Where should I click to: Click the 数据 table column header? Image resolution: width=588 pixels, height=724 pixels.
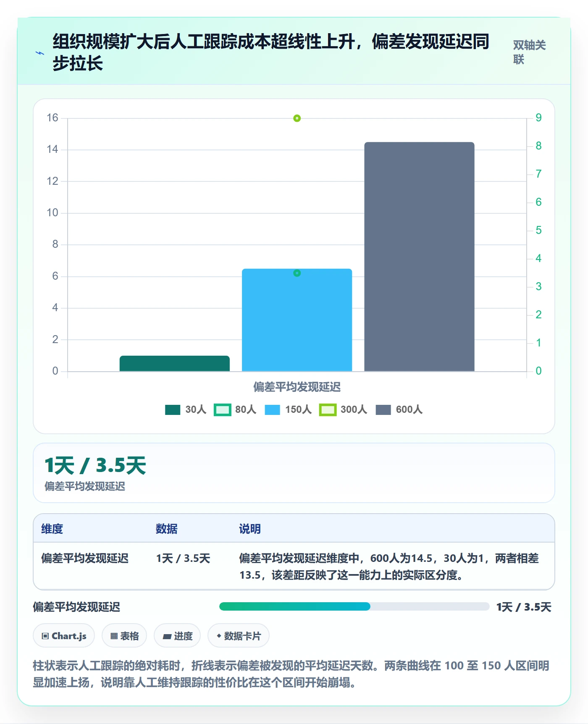pyautogui.click(x=167, y=529)
